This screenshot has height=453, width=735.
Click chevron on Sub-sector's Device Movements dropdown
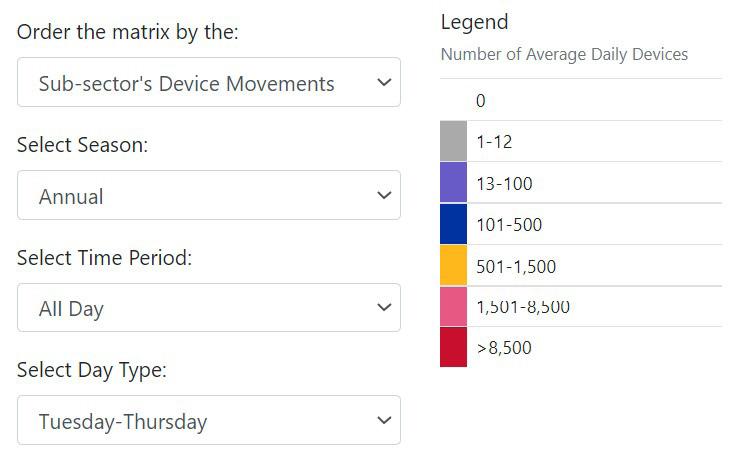coord(384,83)
